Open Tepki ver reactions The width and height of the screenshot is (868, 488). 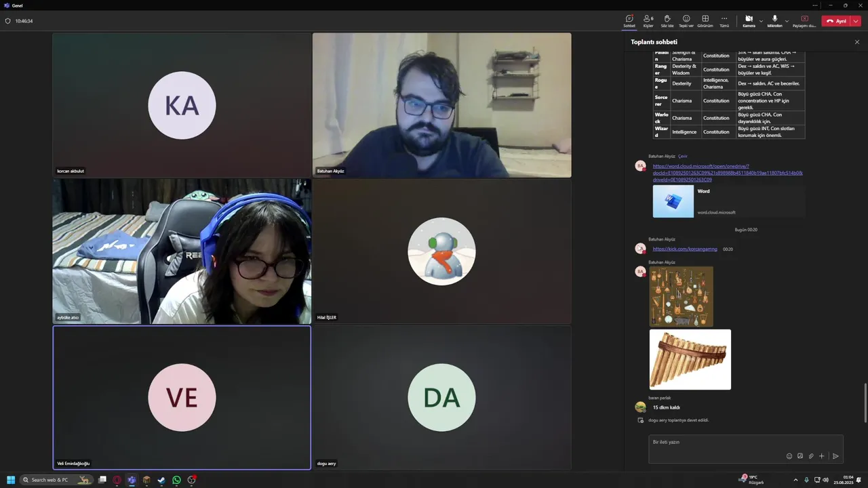686,21
